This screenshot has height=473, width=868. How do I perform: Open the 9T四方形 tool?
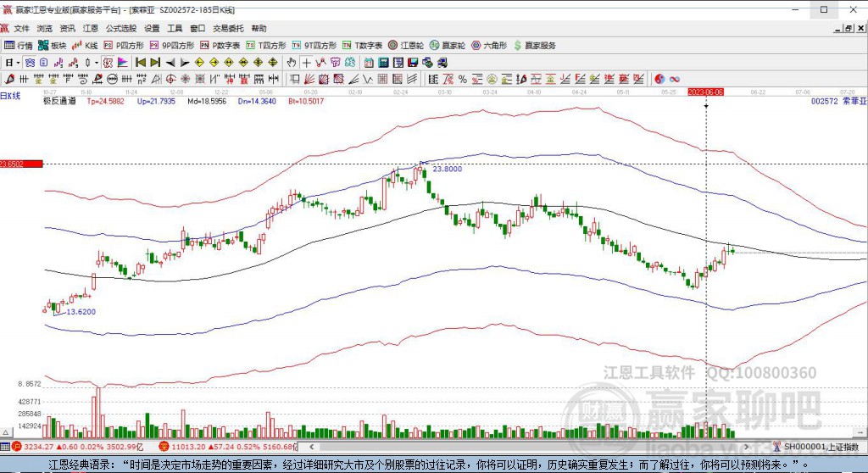(x=314, y=46)
